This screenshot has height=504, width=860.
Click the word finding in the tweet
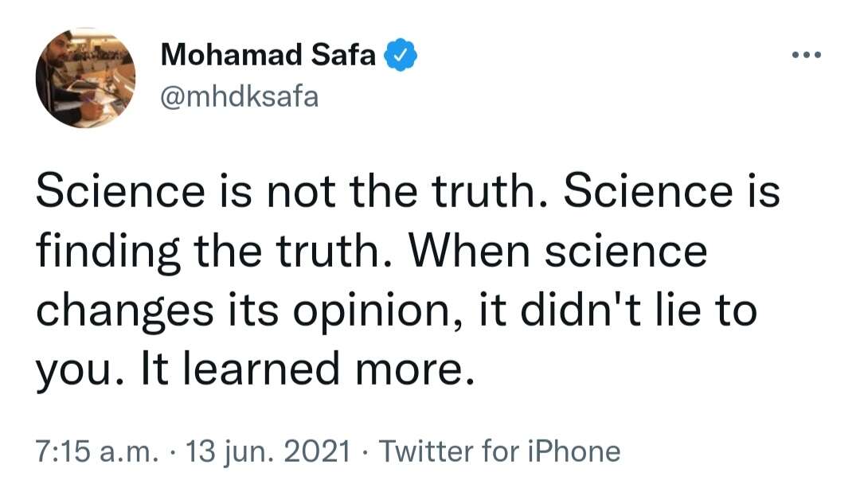pos(108,252)
